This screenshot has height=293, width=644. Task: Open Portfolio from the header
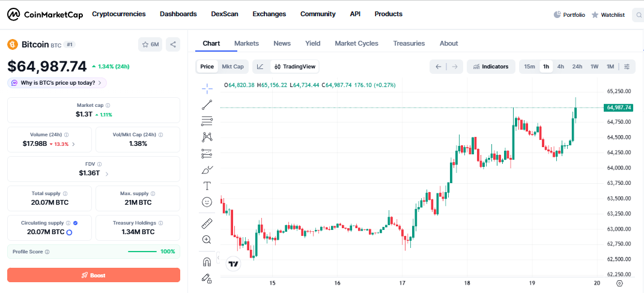pos(570,15)
